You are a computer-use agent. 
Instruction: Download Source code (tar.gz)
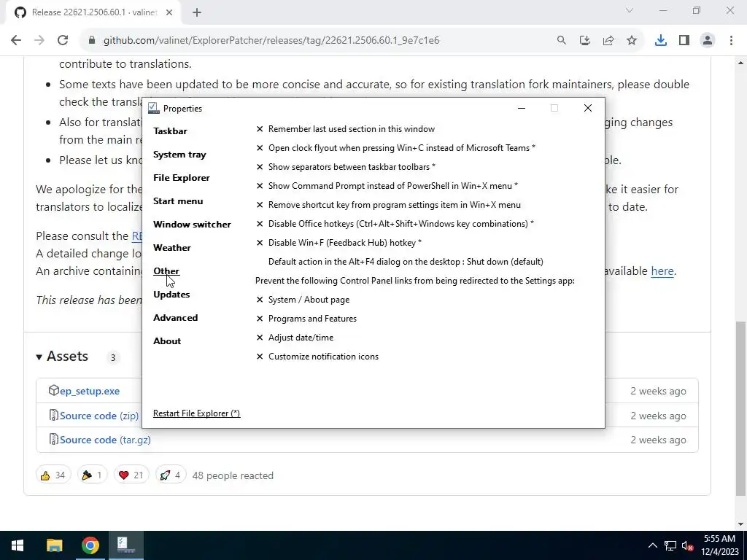pos(105,440)
